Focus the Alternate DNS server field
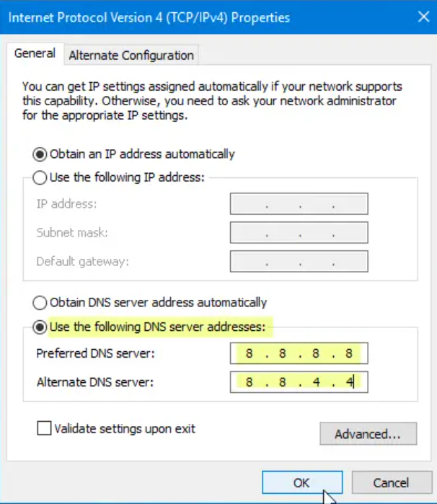 (x=299, y=381)
